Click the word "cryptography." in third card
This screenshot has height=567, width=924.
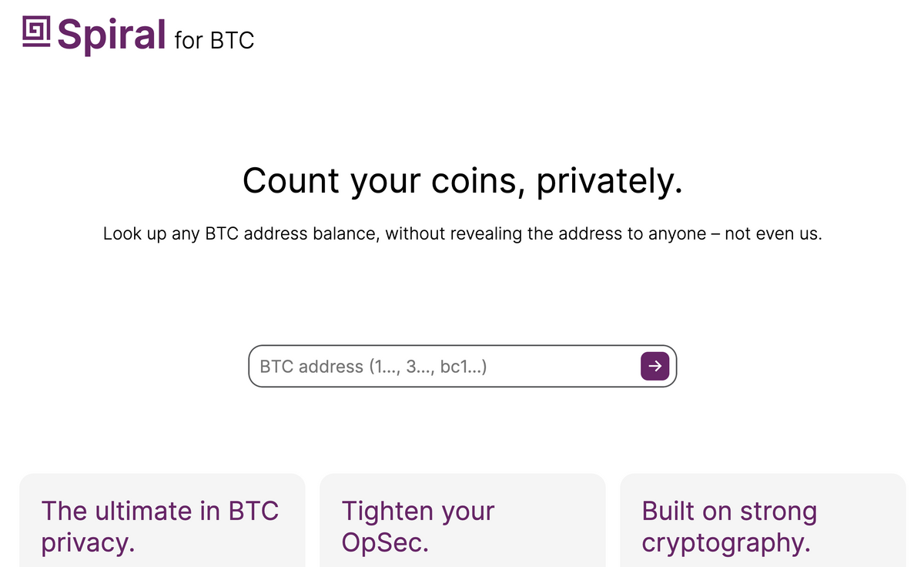point(725,543)
